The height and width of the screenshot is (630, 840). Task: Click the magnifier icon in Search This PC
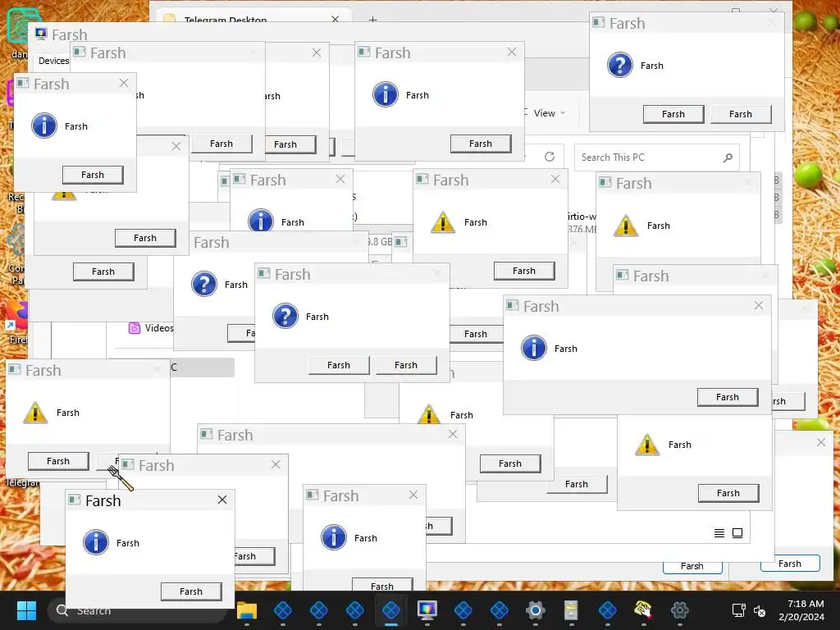pos(728,157)
